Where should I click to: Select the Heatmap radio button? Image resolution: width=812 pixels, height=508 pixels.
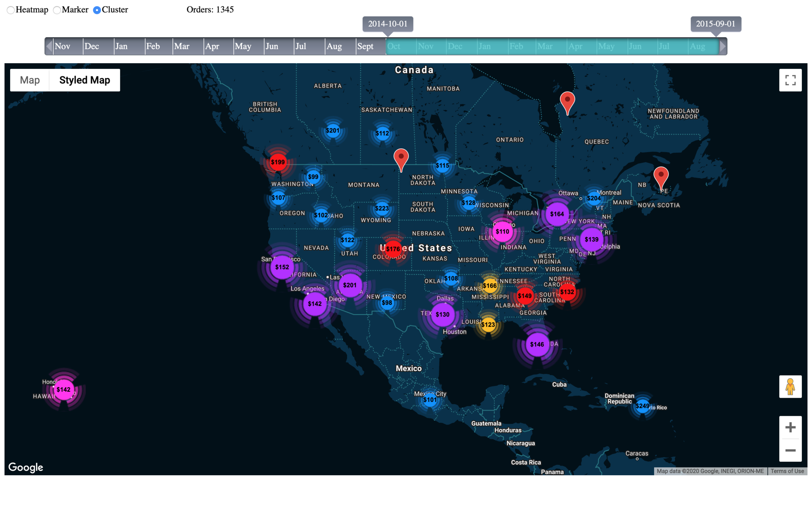[x=11, y=10]
